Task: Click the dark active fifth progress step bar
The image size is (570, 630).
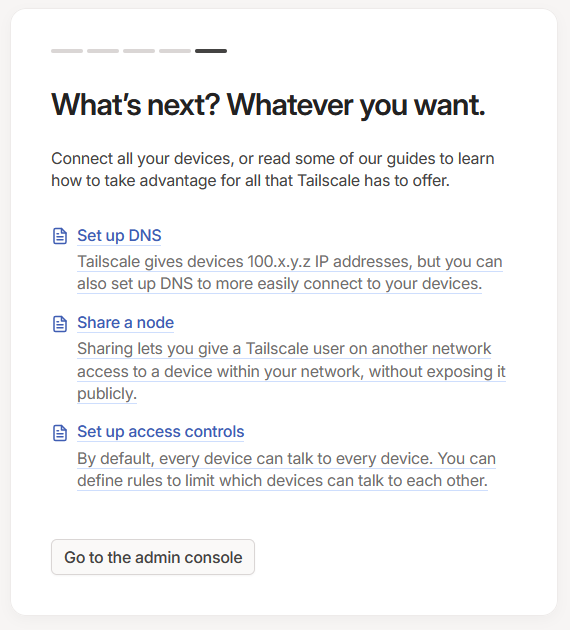Action: tap(211, 51)
